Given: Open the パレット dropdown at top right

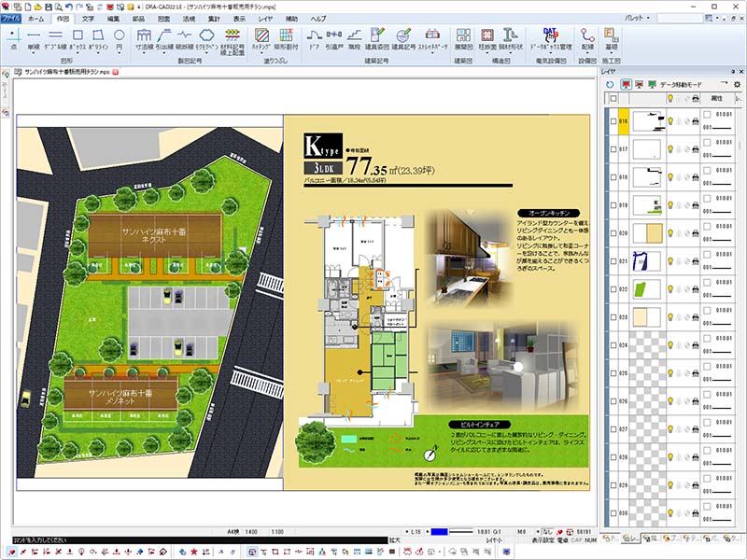Looking at the screenshot, I should tap(650, 18).
